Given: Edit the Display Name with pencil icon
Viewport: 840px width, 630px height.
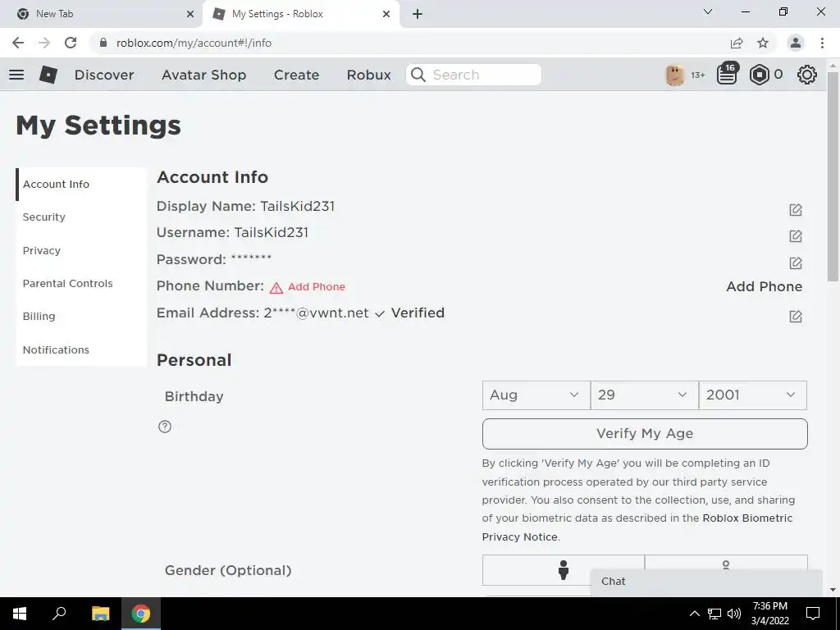Looking at the screenshot, I should tap(796, 209).
